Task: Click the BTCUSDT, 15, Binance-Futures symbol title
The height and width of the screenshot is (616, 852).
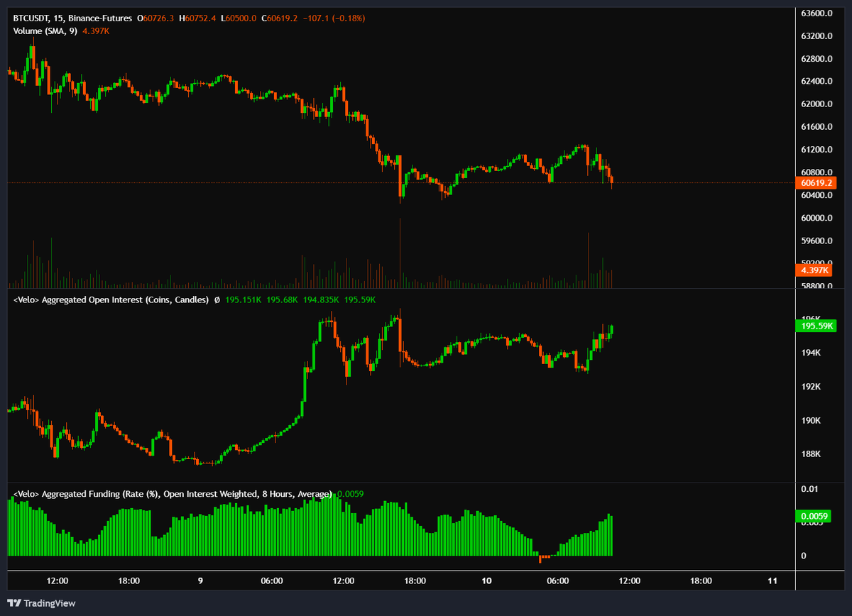Action: (73, 18)
